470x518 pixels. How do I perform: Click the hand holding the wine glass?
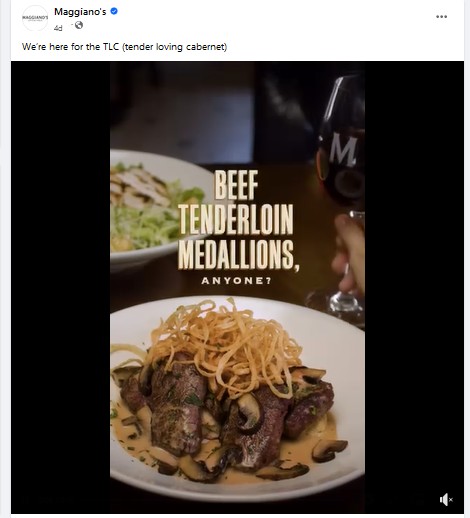(349, 252)
